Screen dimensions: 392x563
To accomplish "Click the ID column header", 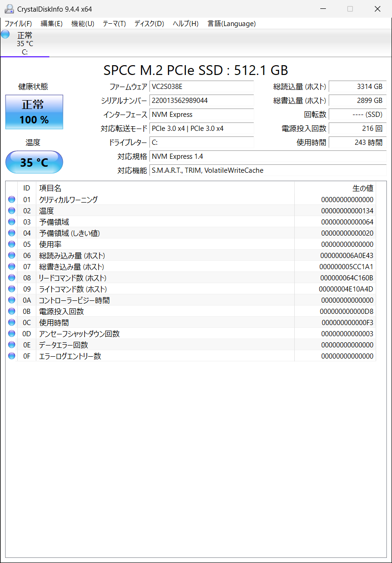I will pos(27,188).
